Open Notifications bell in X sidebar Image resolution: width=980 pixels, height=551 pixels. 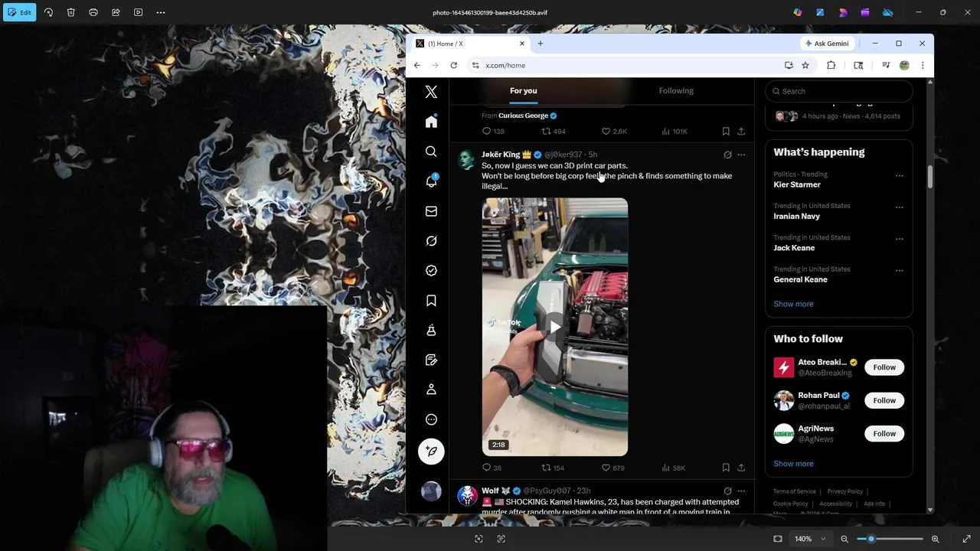pyautogui.click(x=431, y=181)
